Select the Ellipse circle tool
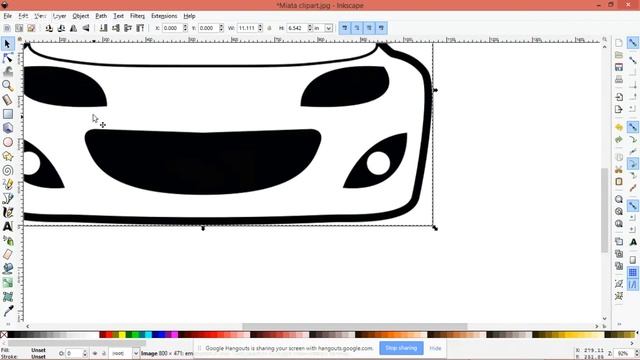 pyautogui.click(x=7, y=142)
